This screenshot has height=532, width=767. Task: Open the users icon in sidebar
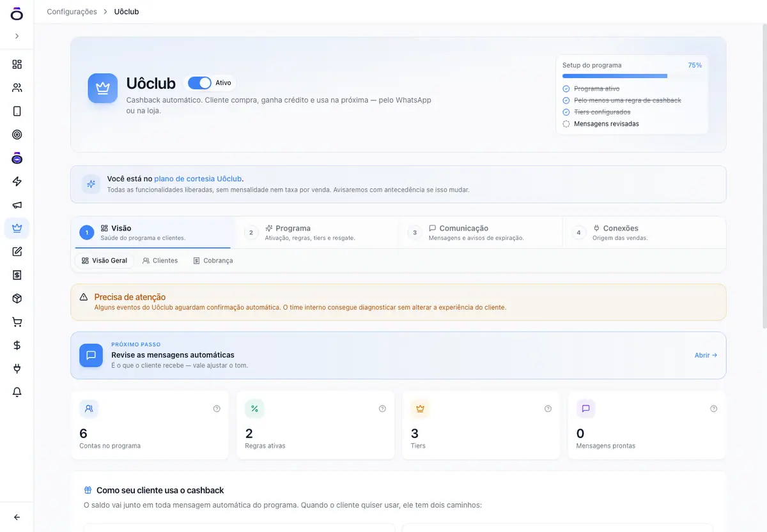pyautogui.click(x=17, y=88)
